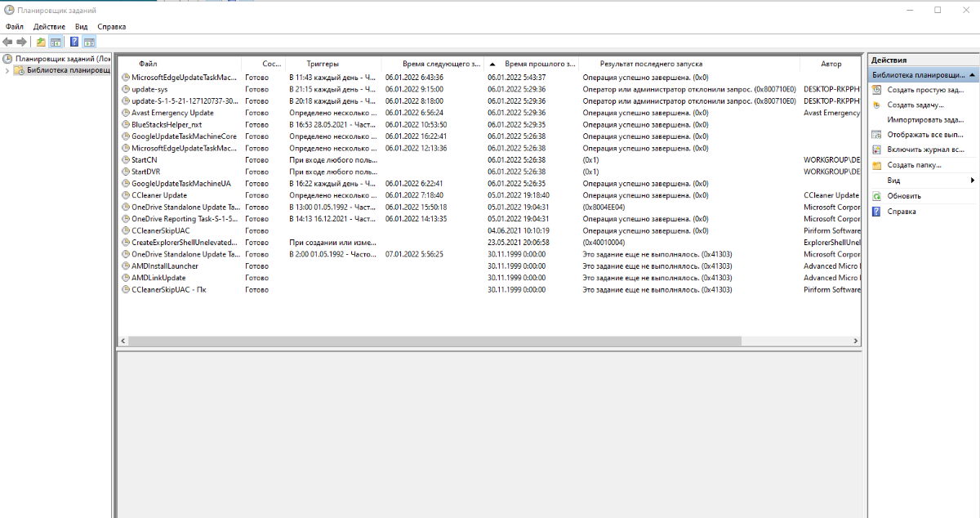This screenshot has height=518, width=980.
Task: Select the update-S-1-5-21-127120737-30... task row
Action: (x=489, y=100)
